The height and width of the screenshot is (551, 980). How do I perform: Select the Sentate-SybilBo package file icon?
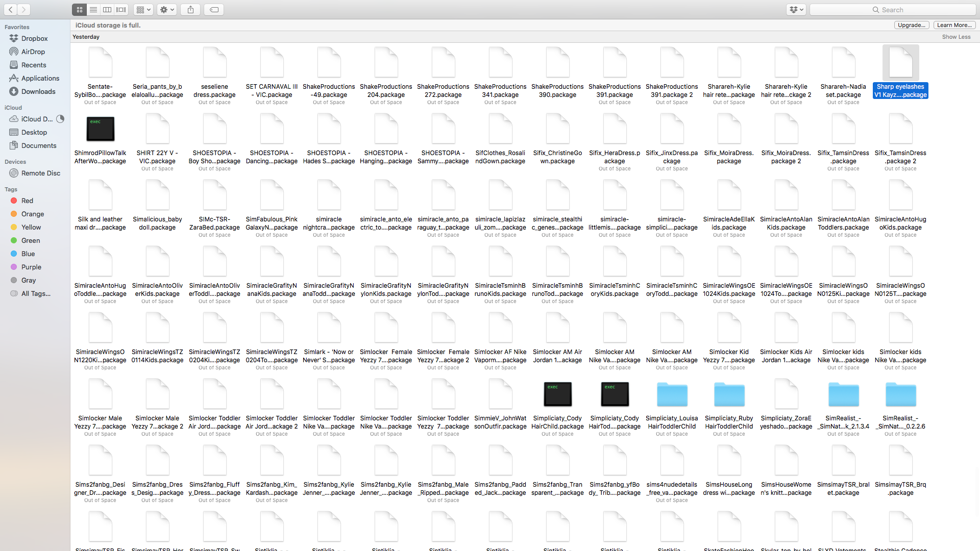(x=101, y=62)
